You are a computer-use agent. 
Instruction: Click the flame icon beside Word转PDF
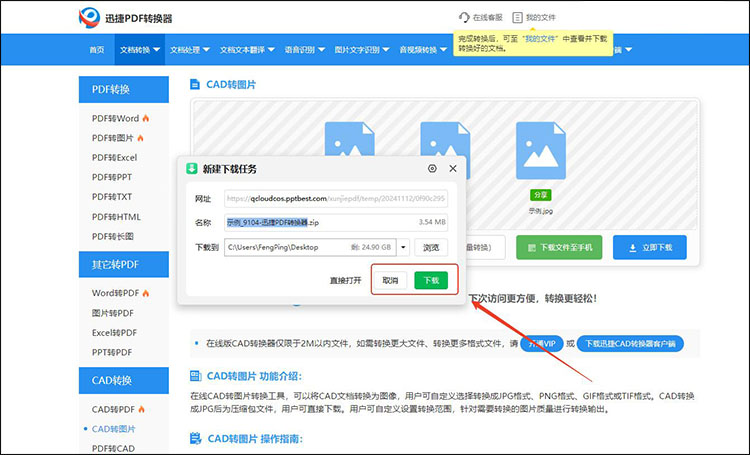coord(146,293)
